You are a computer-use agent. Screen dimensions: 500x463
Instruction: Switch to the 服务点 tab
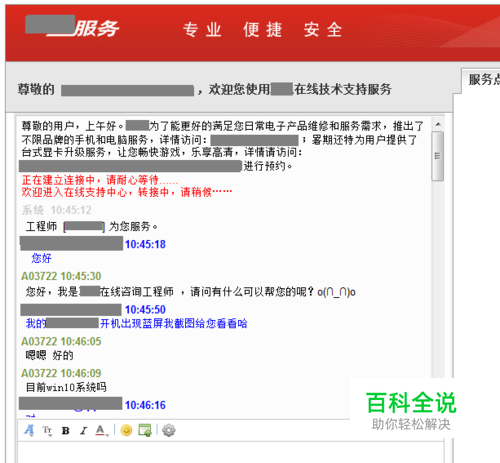pyautogui.click(x=484, y=80)
